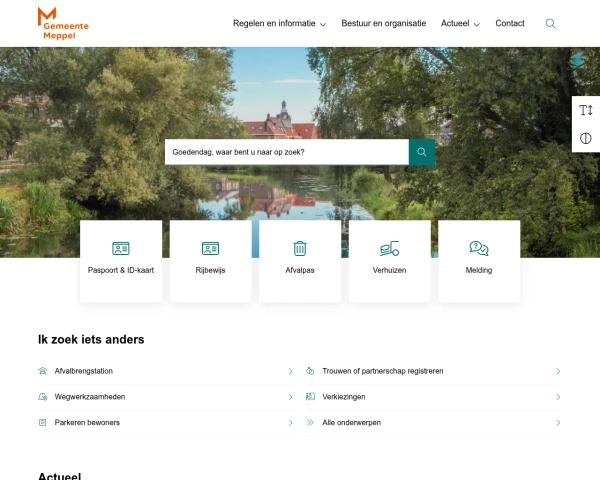Open the Paspoort & ID-kaart link
This screenshot has width=600, height=480.
[x=121, y=261]
